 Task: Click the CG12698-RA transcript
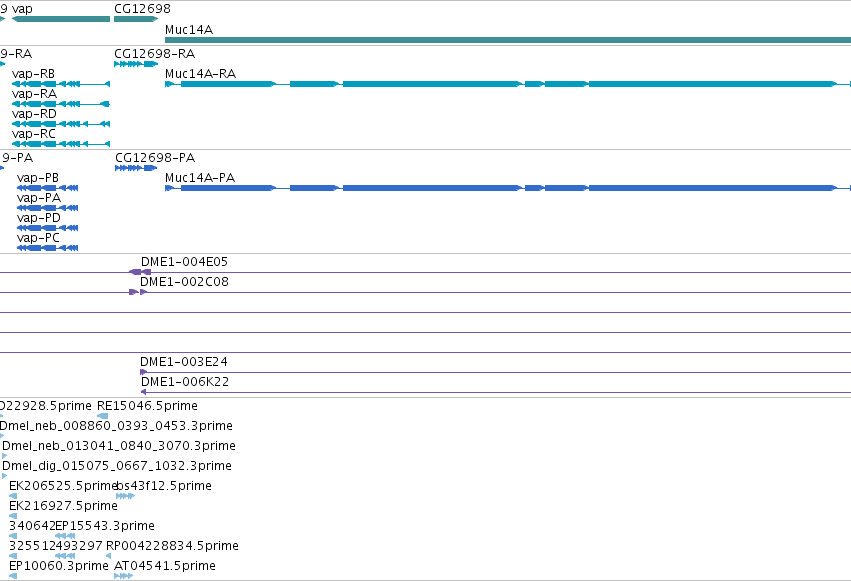(136, 64)
